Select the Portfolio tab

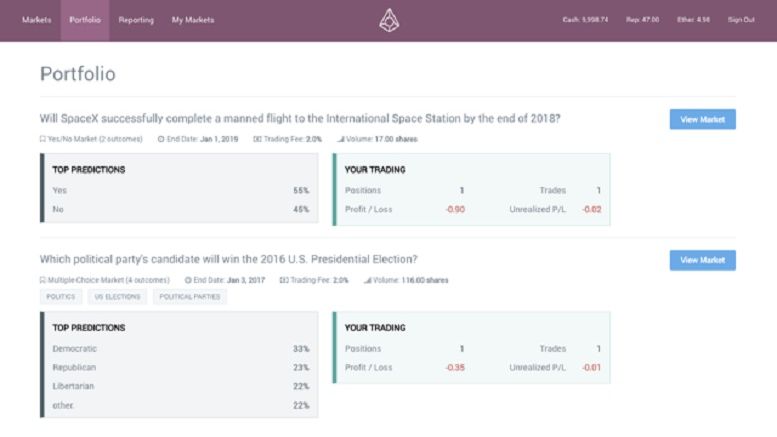pyautogui.click(x=85, y=20)
